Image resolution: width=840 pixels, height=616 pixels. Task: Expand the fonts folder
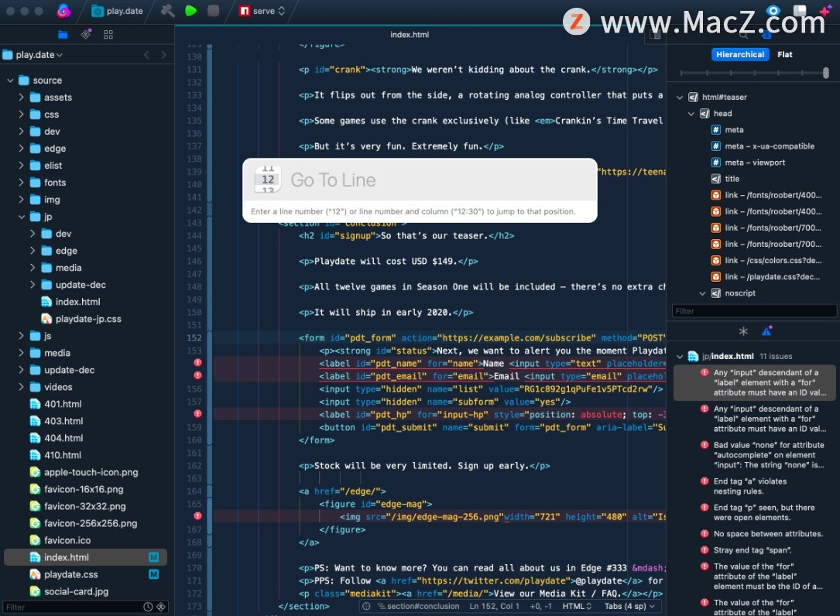21,183
